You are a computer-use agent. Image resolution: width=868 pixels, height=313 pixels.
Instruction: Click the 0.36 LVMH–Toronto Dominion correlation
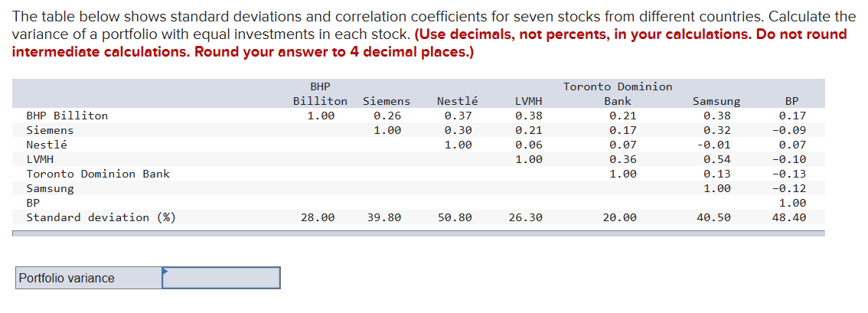[623, 159]
